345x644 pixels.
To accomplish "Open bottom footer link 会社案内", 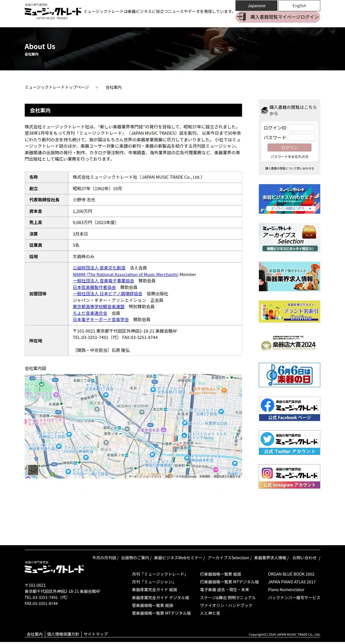I will [x=35, y=634].
